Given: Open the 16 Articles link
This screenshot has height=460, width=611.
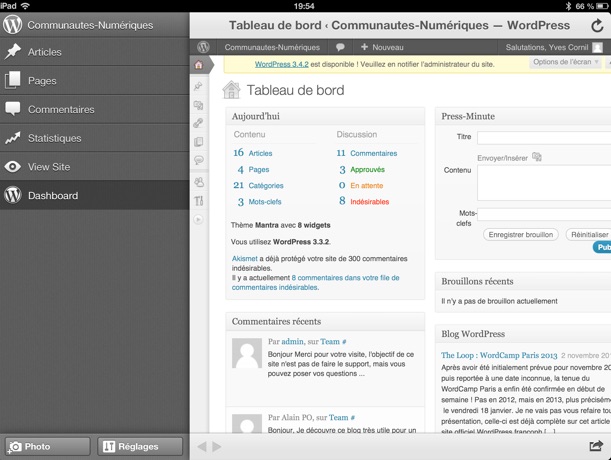Looking at the screenshot, I should click(253, 153).
